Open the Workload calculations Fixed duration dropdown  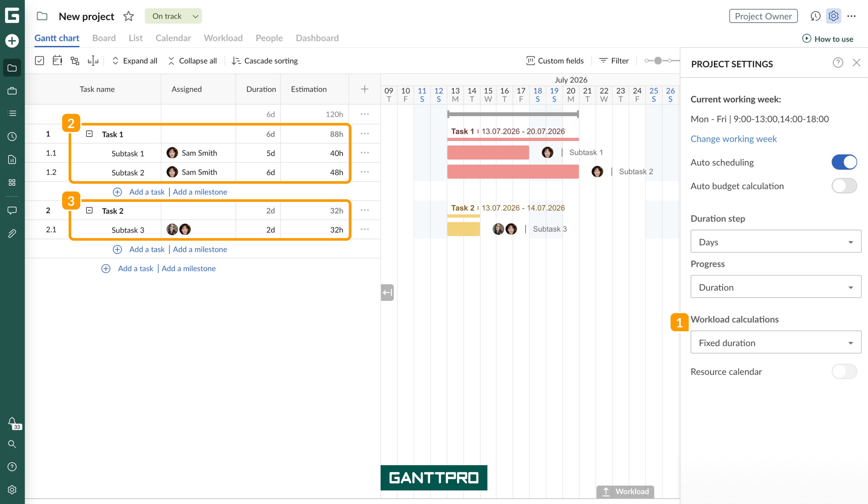click(776, 343)
